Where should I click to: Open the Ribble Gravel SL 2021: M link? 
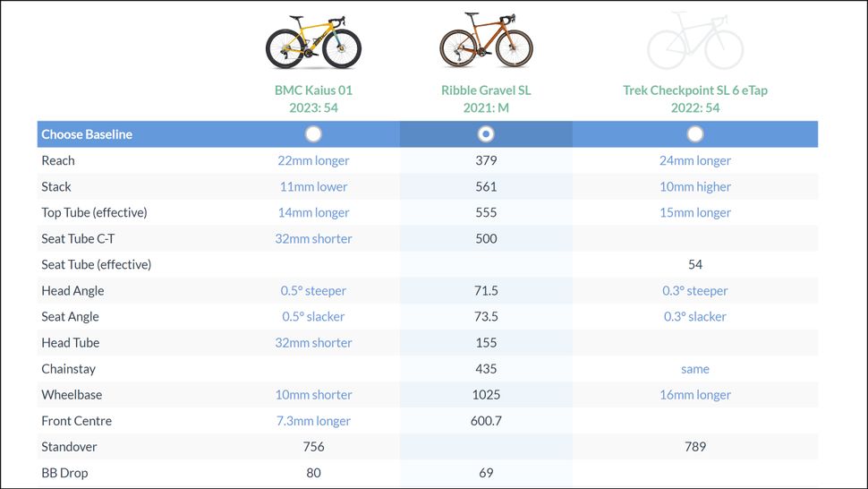coord(486,99)
